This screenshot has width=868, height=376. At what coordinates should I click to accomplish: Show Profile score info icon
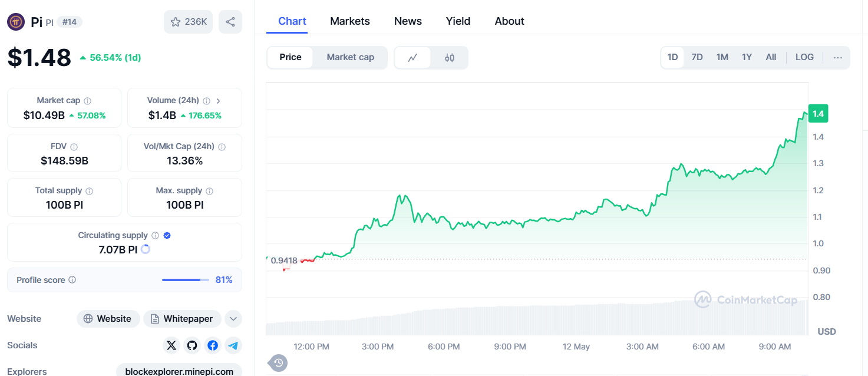point(72,280)
